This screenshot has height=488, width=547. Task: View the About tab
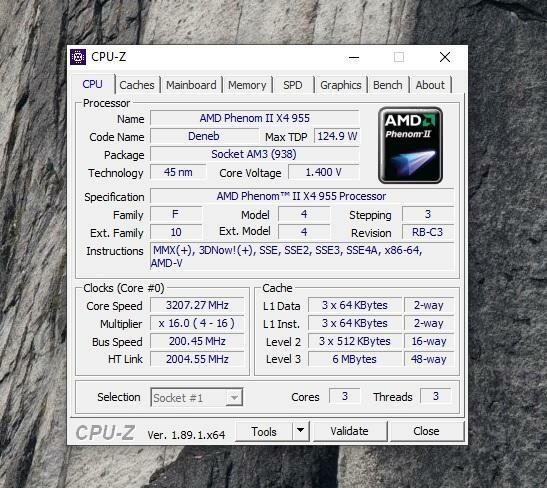point(430,85)
